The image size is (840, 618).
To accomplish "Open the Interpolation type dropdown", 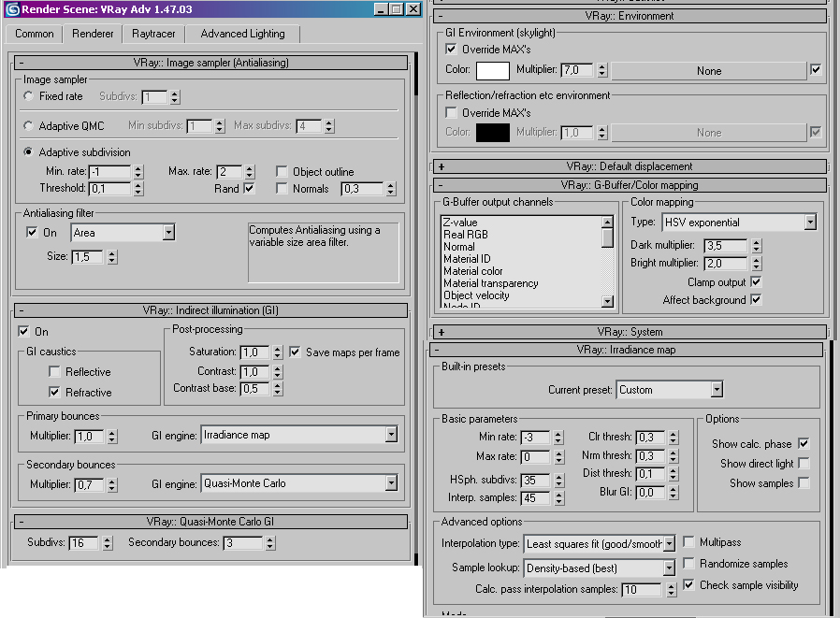I will (599, 543).
